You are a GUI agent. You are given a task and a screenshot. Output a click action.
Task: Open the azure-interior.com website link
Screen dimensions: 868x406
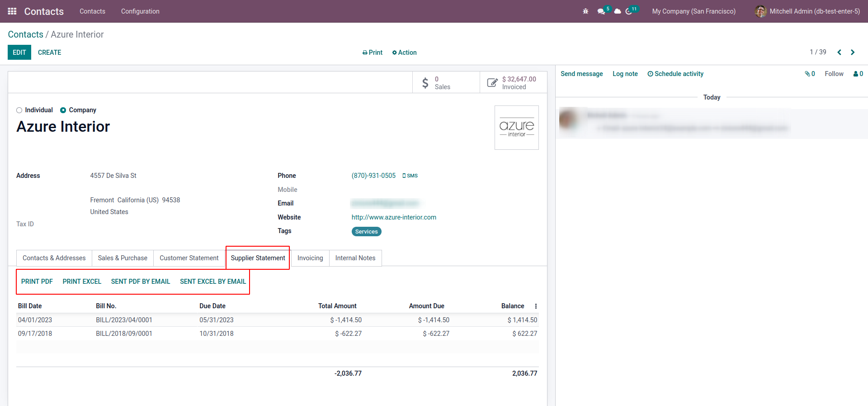tap(394, 217)
